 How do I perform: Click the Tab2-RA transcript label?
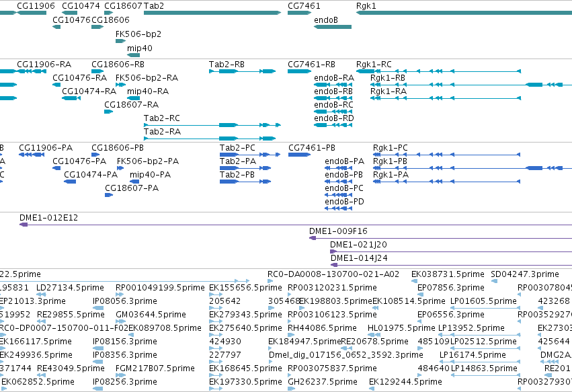(162, 131)
